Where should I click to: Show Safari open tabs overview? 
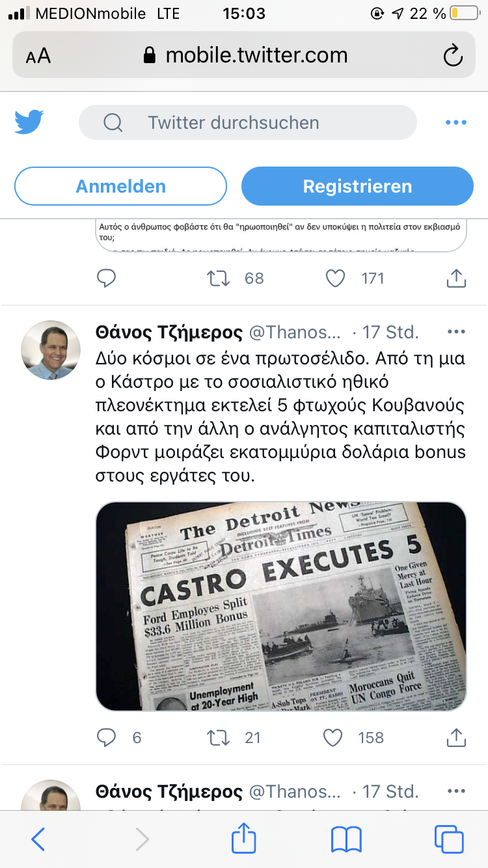(x=449, y=839)
